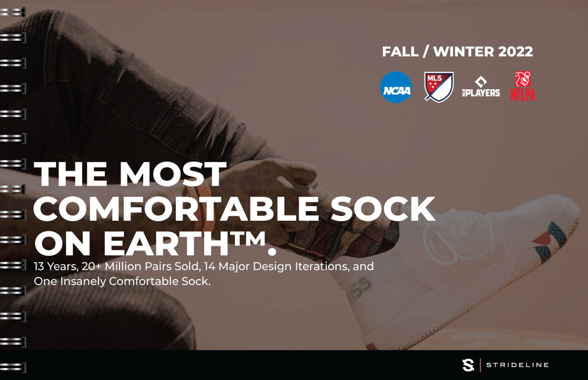The image size is (588, 380).
Task: Click the bottommost spiral binding ring
Action: click(13, 368)
